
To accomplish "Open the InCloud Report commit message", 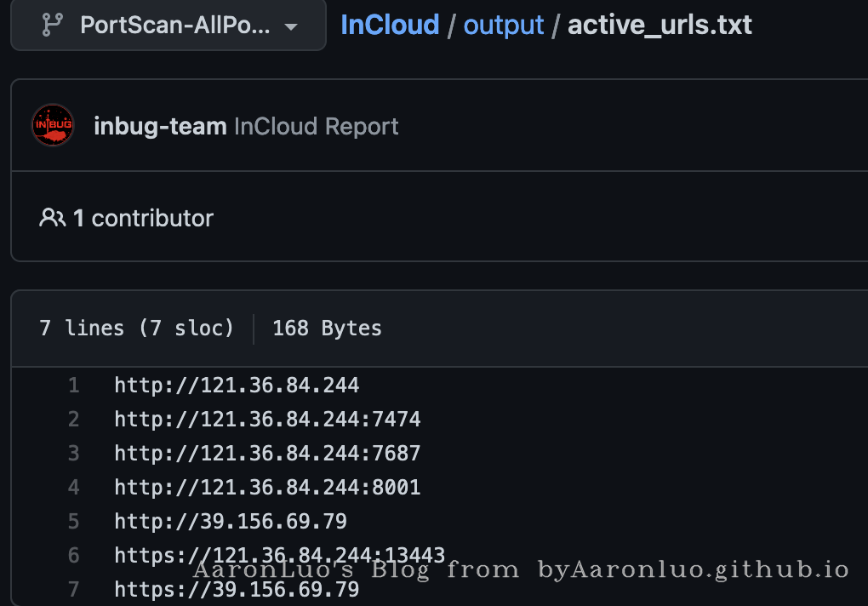I will click(x=316, y=127).
